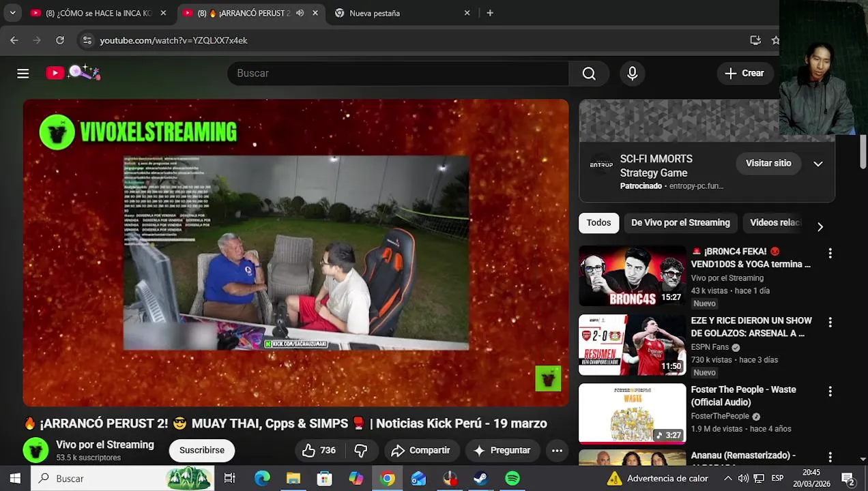868x491 pixels.
Task: Subscribe with the Suscribirse button
Action: [202, 450]
